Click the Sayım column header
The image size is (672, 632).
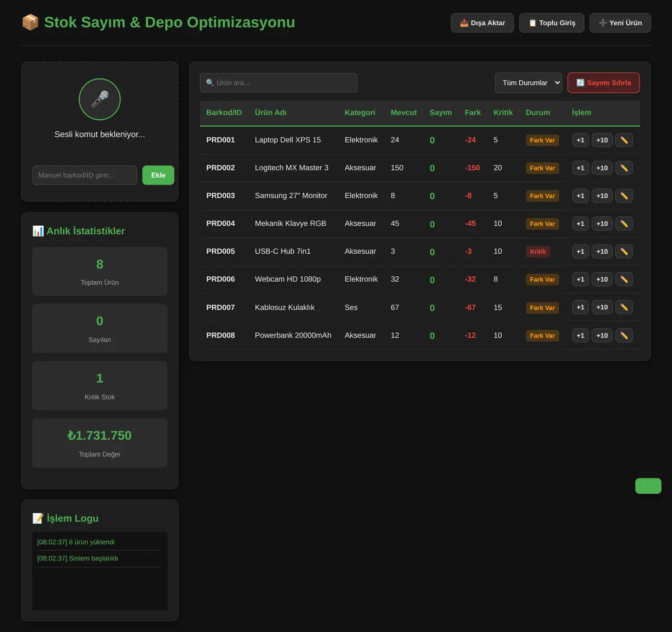[x=441, y=113]
